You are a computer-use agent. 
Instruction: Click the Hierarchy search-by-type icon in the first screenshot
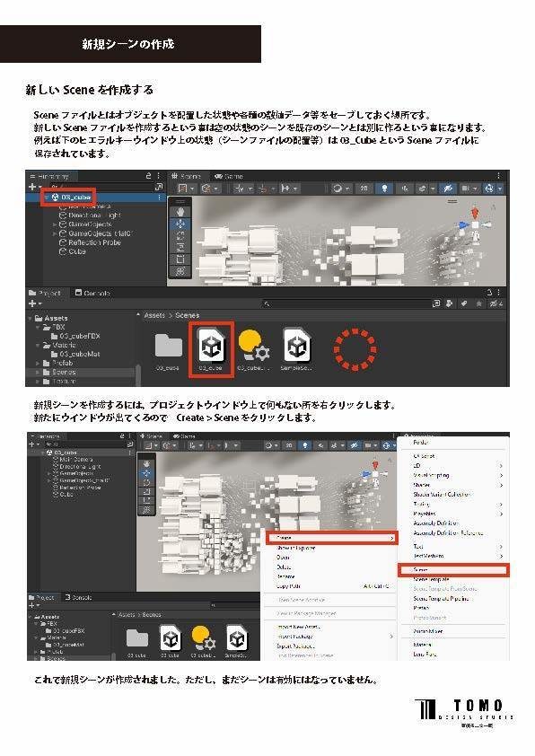point(159,187)
